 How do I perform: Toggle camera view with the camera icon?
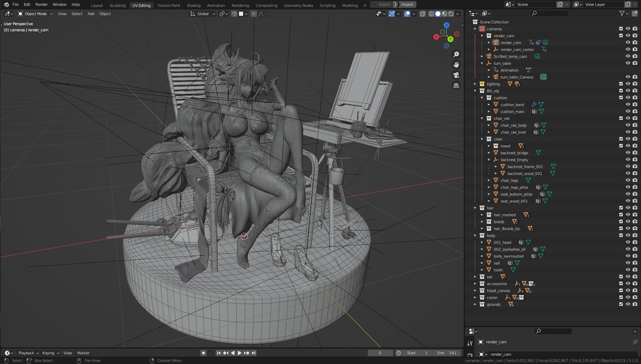(x=456, y=75)
